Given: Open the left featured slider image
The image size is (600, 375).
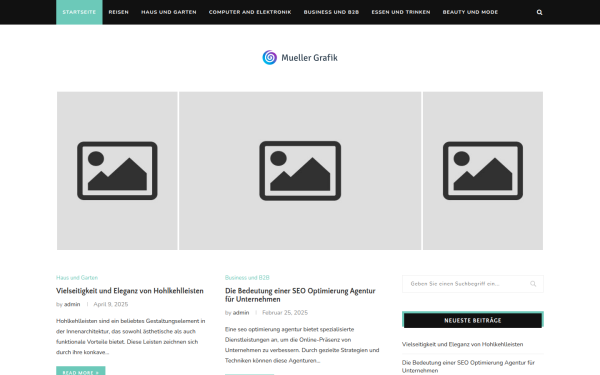Looking at the screenshot, I should (117, 171).
